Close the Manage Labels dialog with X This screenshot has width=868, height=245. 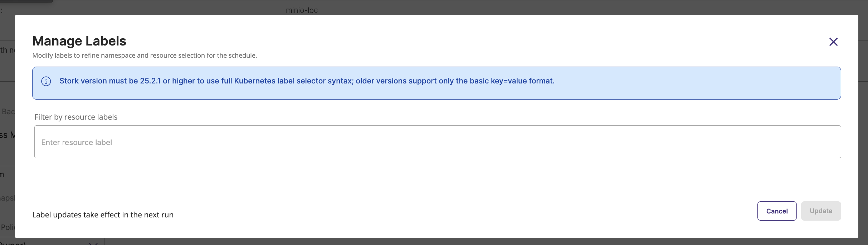coord(833,42)
